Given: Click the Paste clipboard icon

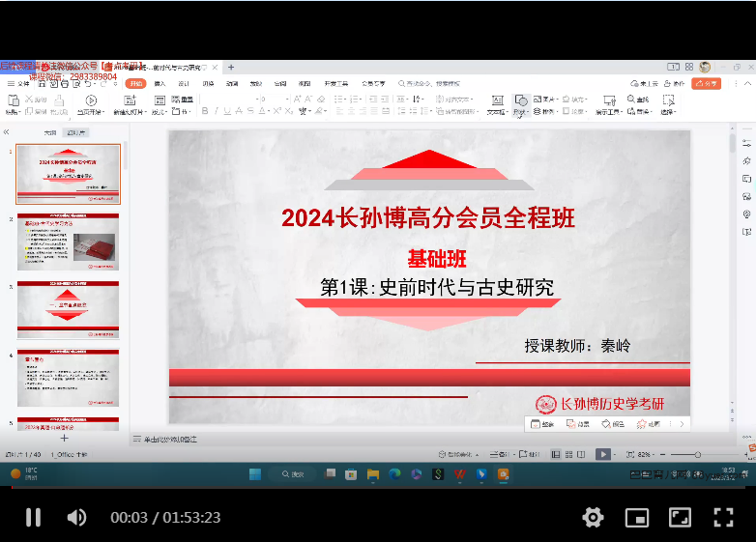Looking at the screenshot, I should [x=14, y=100].
